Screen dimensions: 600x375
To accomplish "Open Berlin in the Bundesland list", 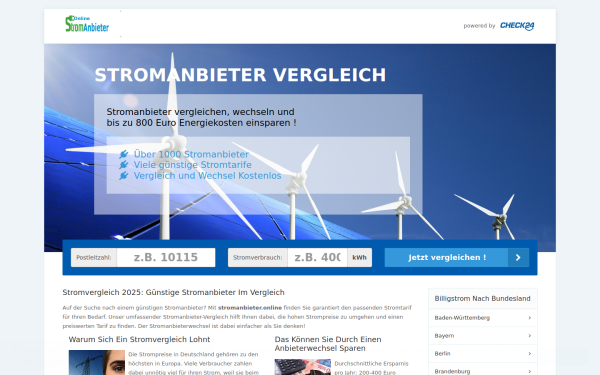I will click(483, 354).
